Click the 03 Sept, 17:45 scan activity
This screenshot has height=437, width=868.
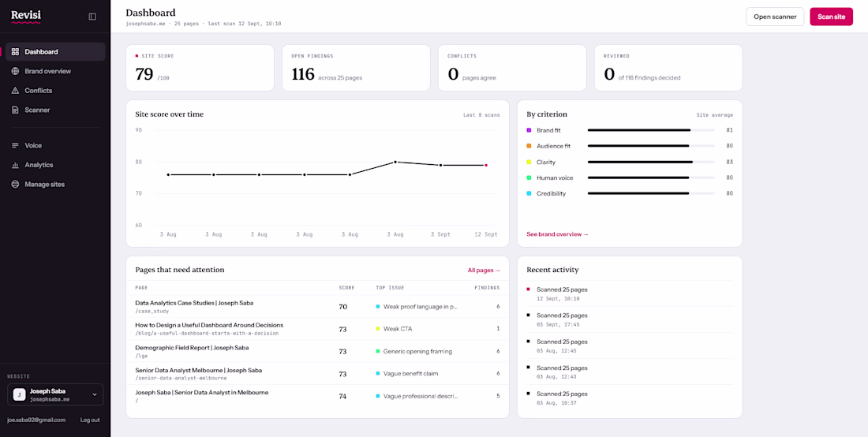click(x=630, y=319)
